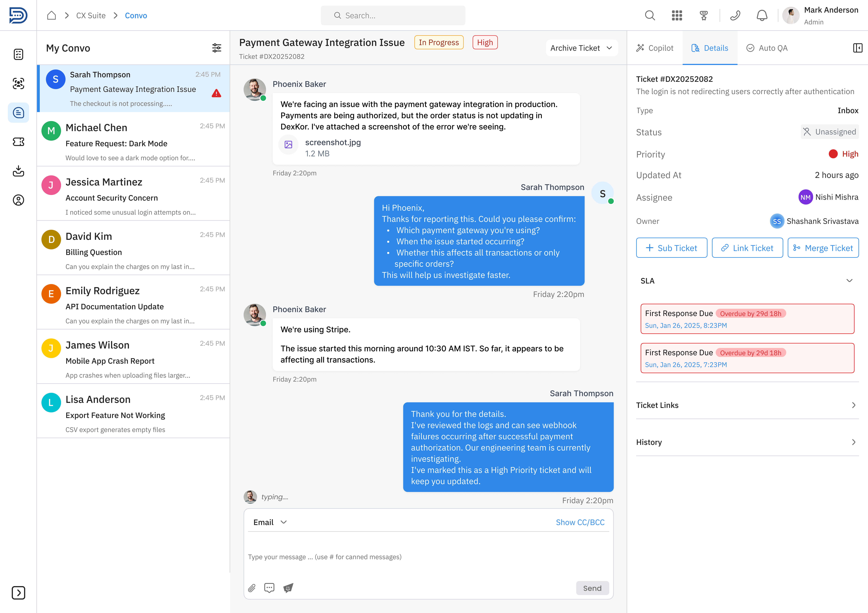Click the screenshot.jpg file name

(x=333, y=143)
